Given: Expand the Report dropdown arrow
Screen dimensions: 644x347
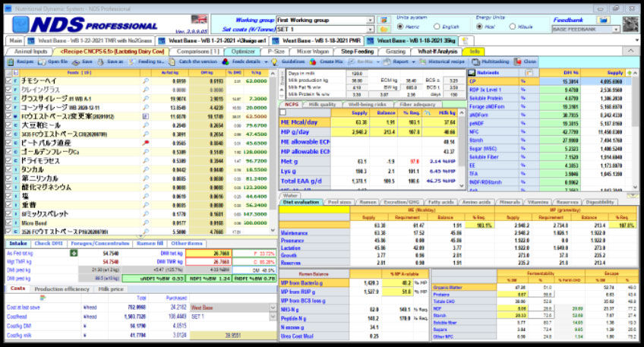Looking at the screenshot, I should click(x=414, y=62).
